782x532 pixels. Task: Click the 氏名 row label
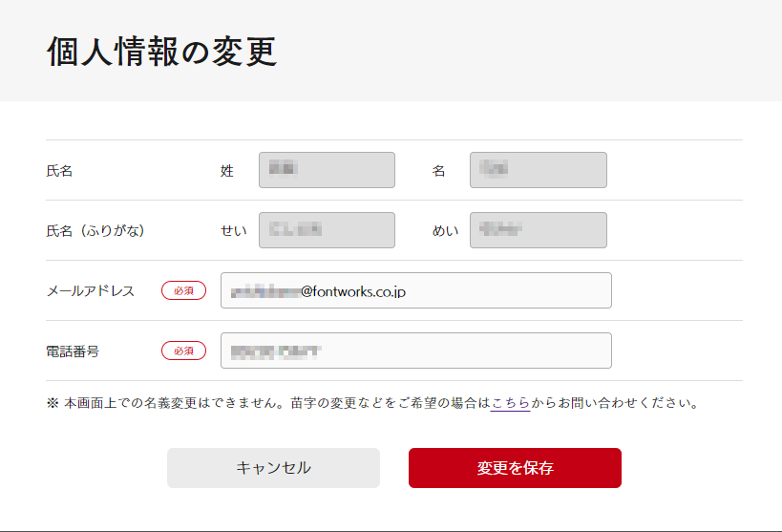point(59,171)
